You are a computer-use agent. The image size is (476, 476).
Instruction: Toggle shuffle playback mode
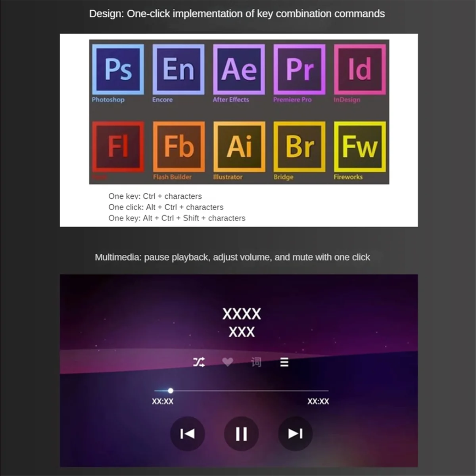(x=199, y=362)
